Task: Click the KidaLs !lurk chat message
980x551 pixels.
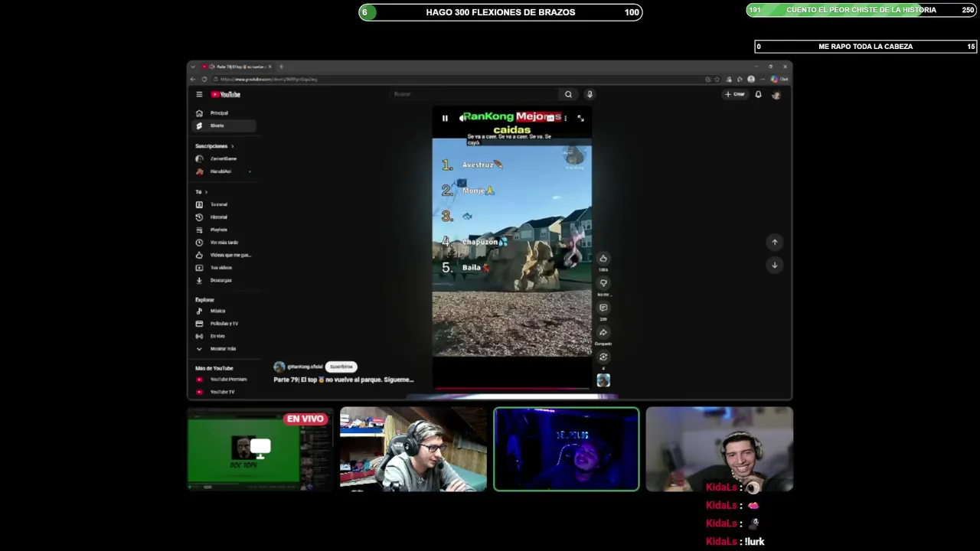Action: (x=735, y=542)
